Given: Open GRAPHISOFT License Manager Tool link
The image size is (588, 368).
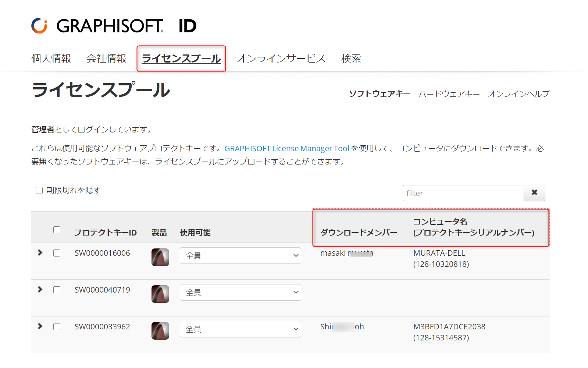Looking at the screenshot, I should pos(287,148).
